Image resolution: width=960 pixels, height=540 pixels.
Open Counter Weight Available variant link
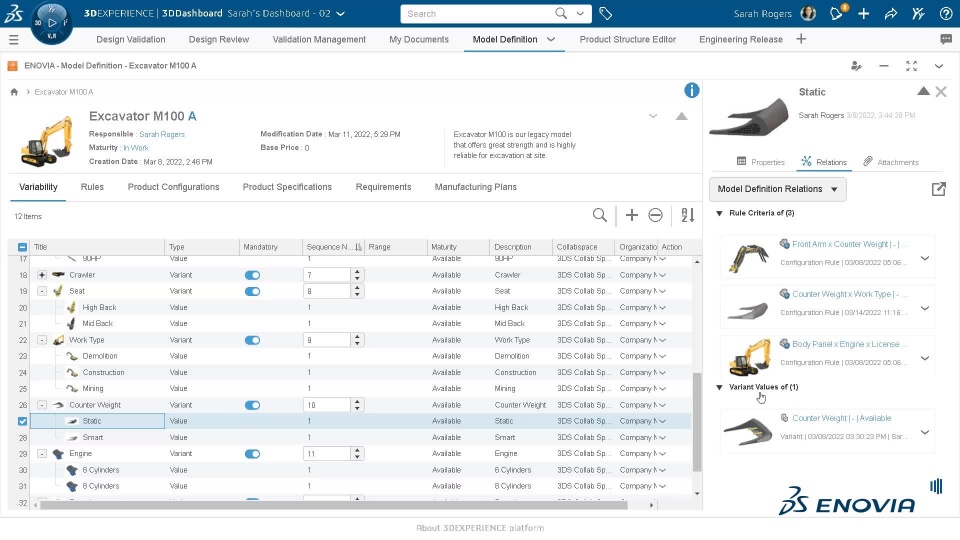[842, 418]
